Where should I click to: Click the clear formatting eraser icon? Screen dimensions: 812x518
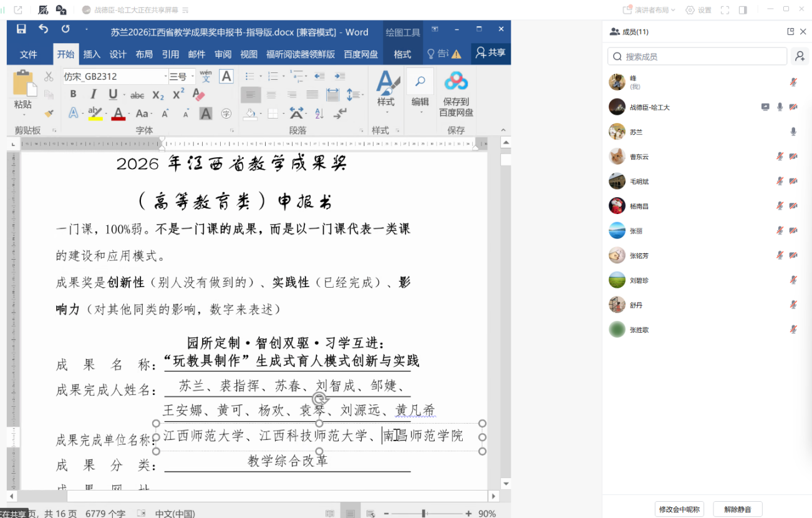coord(199,95)
